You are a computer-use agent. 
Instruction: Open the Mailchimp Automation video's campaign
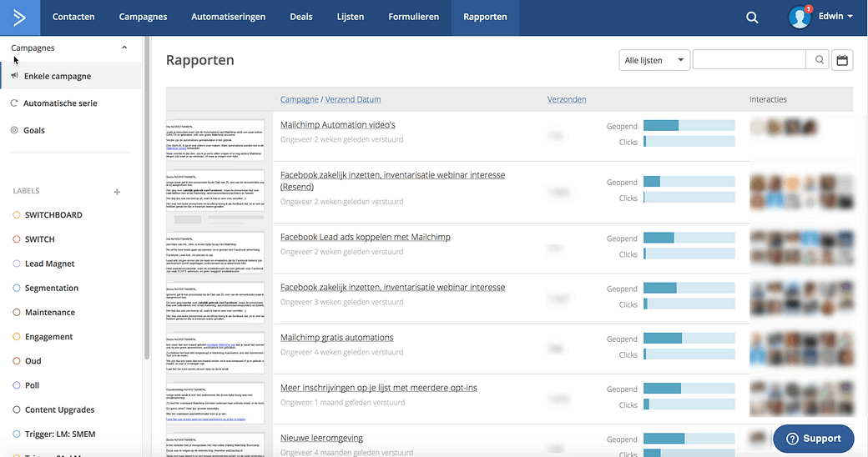tap(337, 125)
